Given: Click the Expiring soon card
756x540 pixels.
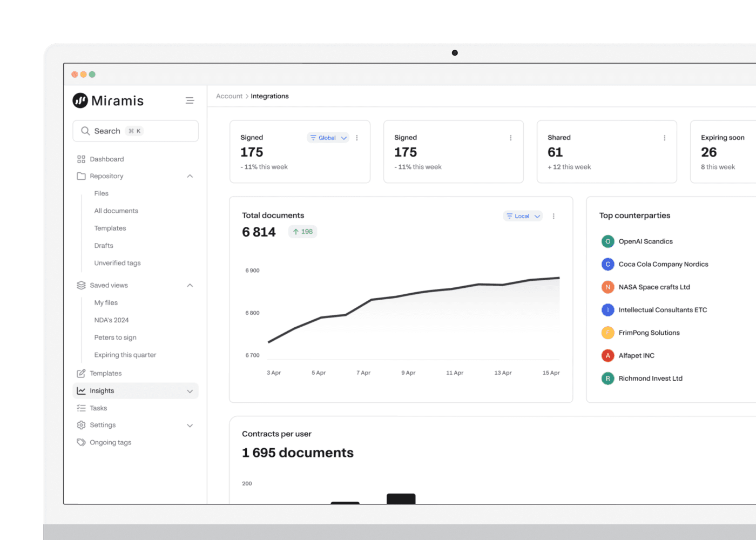Looking at the screenshot, I should pos(723,152).
